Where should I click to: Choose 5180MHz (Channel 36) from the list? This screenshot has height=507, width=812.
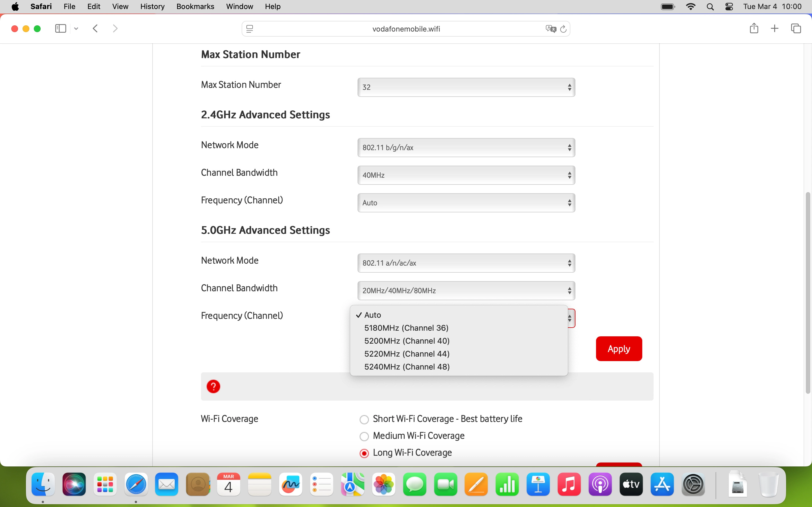pos(406,328)
